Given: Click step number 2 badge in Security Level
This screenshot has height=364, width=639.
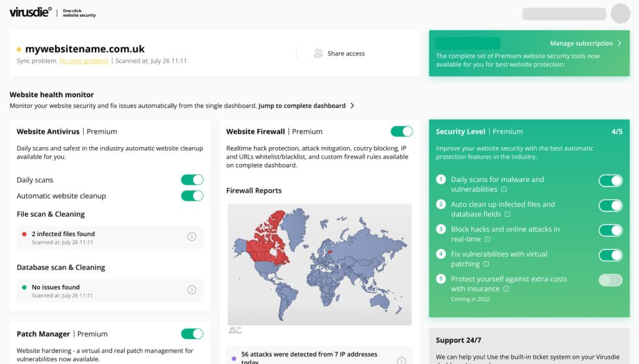Looking at the screenshot, I should pyautogui.click(x=441, y=204).
